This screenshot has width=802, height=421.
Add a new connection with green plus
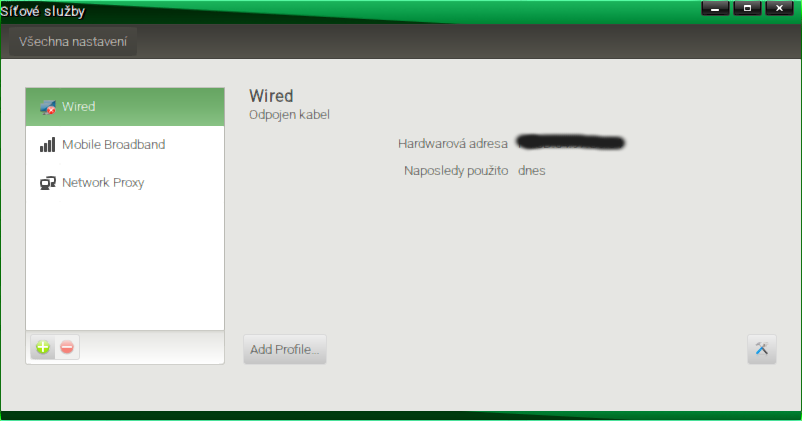pyautogui.click(x=43, y=348)
